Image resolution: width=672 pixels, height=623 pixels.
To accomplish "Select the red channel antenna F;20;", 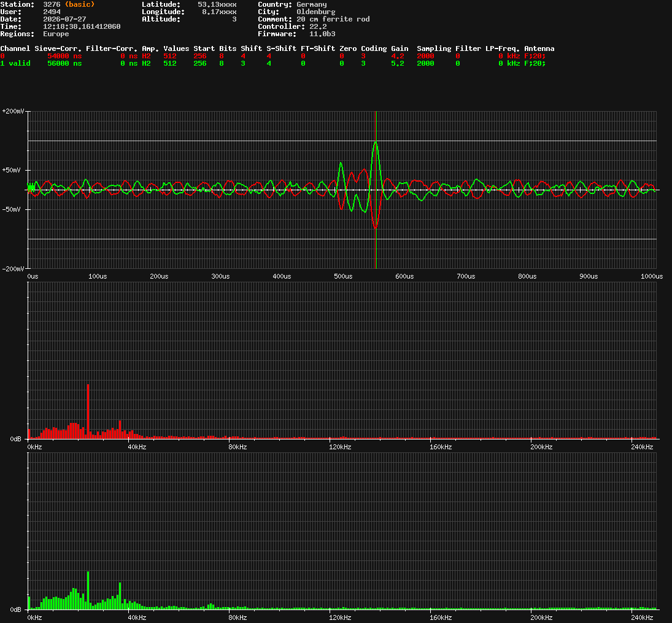I will pos(535,56).
